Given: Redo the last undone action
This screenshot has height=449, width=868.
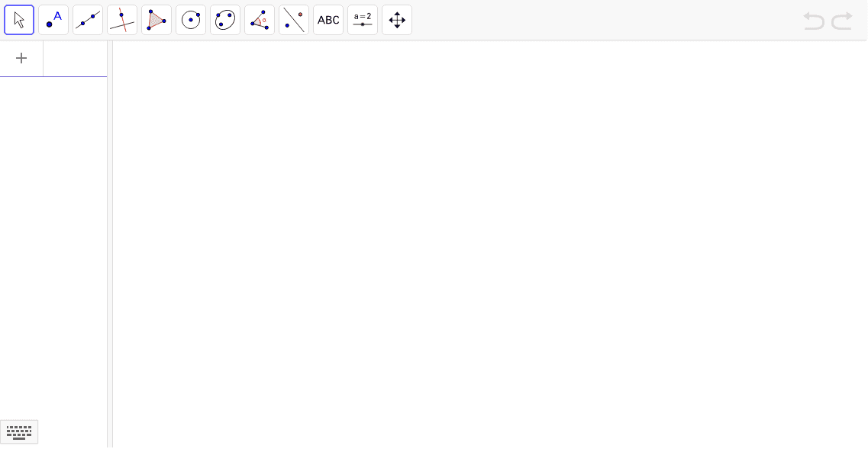Looking at the screenshot, I should [x=842, y=21].
